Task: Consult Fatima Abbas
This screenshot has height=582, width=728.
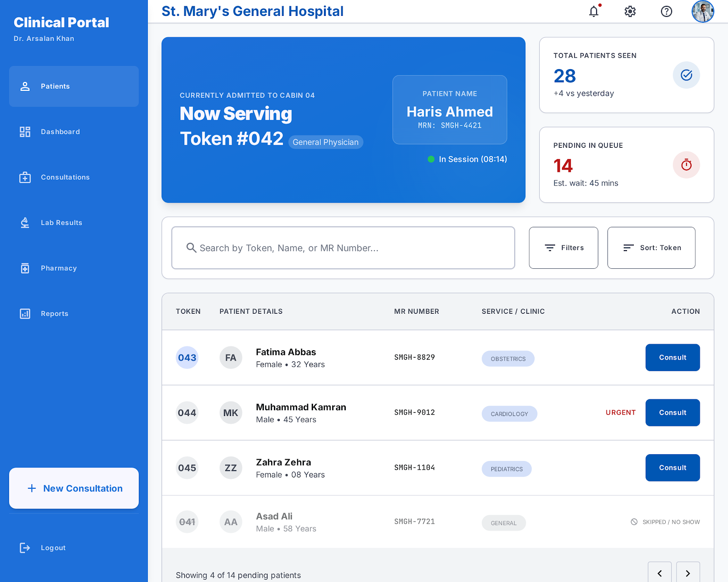Action: (x=672, y=357)
